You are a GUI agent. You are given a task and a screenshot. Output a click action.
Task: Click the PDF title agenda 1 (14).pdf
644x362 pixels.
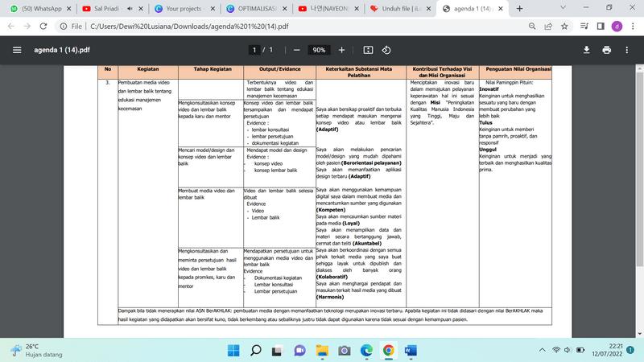pos(62,50)
